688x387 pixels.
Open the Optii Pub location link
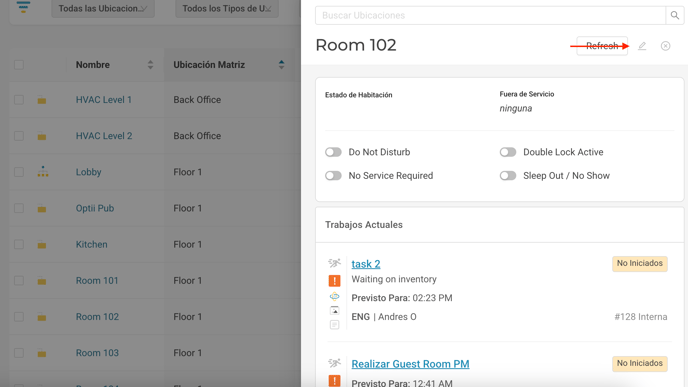click(95, 208)
